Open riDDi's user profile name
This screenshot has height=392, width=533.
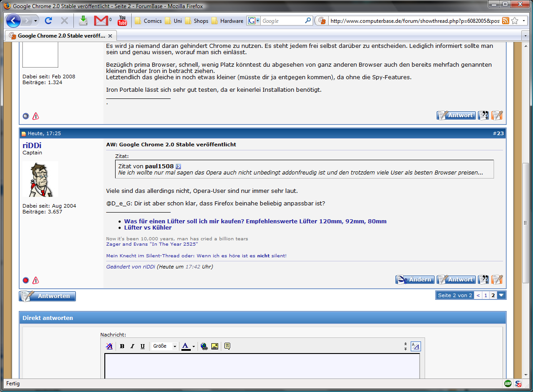point(32,145)
